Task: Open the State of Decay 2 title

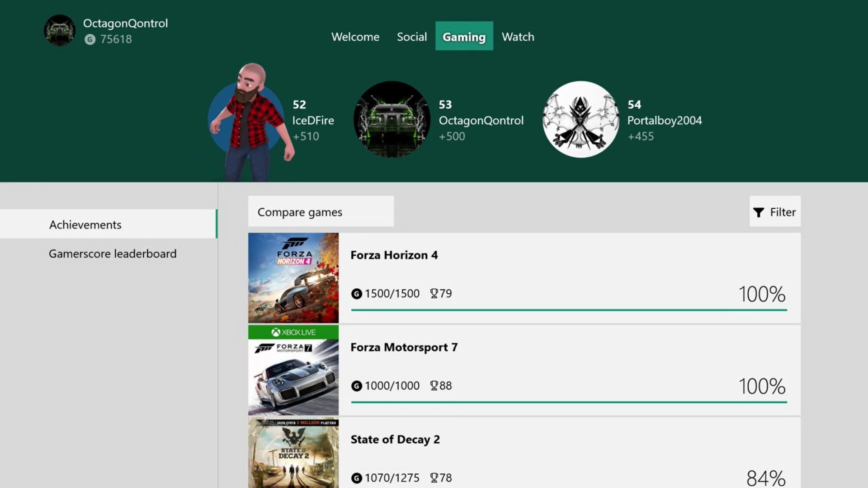Action: 395,440
